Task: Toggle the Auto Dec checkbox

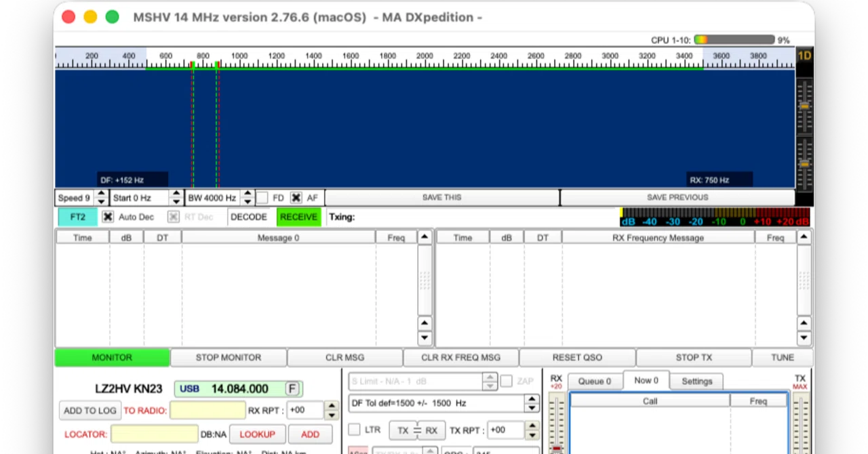Action: [x=108, y=217]
